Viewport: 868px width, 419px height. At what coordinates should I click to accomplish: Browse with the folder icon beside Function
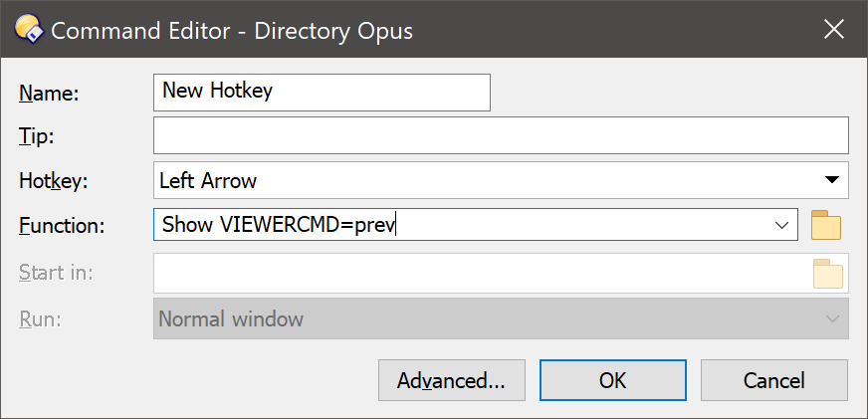tap(826, 225)
